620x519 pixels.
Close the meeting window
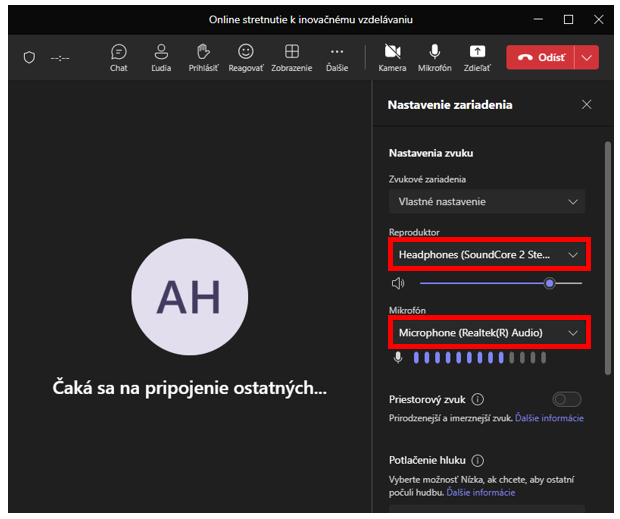coord(599,19)
